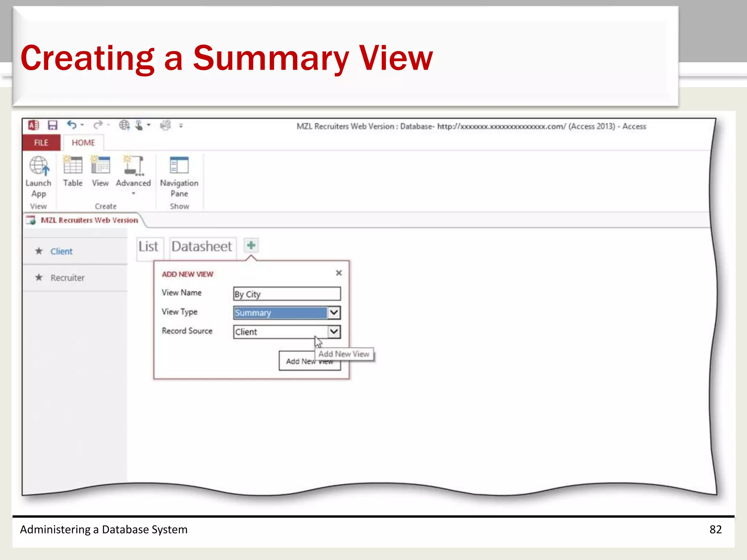Open the Customize Quick Access Toolbar arrow

point(181,126)
